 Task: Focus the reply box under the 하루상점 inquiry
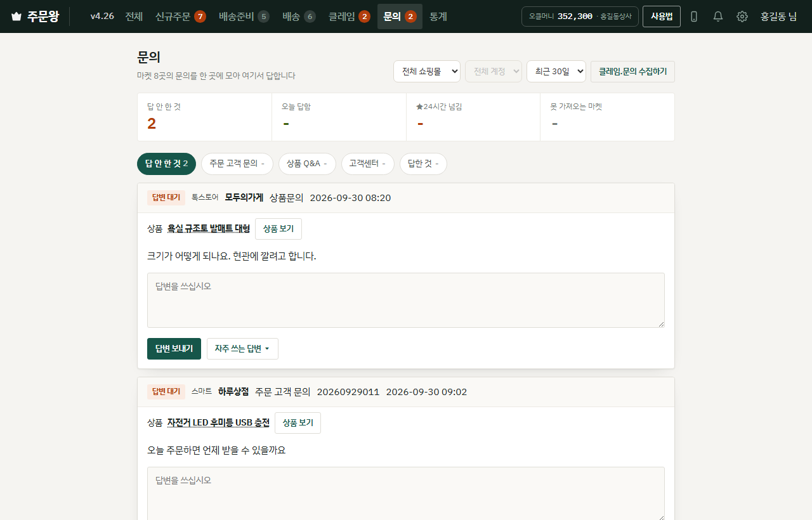[x=406, y=494]
